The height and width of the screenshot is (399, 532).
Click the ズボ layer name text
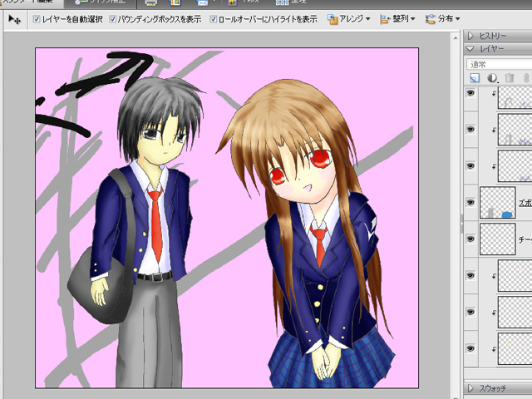point(525,203)
